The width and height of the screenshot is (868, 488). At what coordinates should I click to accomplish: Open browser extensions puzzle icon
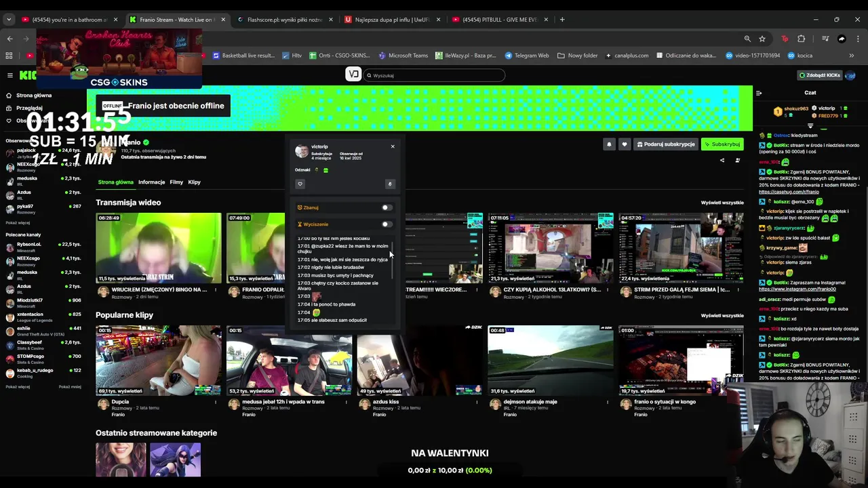tap(801, 39)
